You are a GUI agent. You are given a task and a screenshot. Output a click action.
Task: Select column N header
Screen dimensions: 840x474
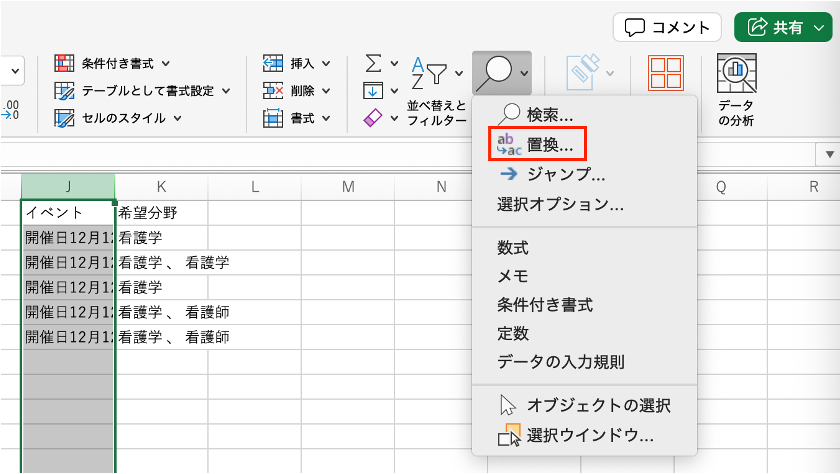(441, 186)
